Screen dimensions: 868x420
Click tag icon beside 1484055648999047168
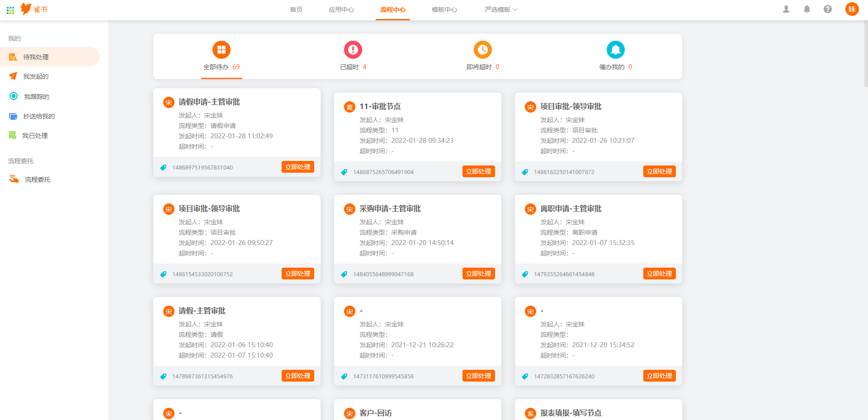344,274
